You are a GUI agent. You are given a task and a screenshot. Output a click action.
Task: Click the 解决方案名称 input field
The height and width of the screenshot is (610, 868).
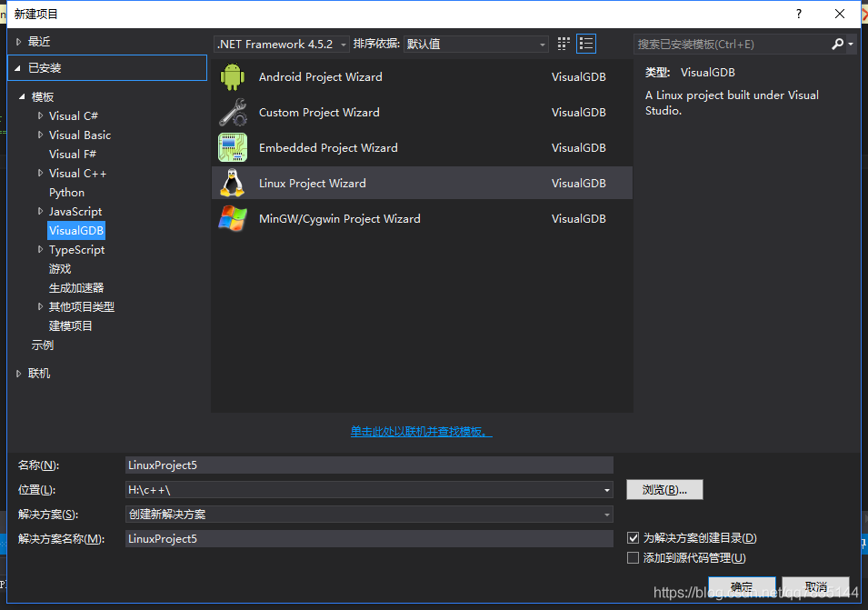[369, 538]
